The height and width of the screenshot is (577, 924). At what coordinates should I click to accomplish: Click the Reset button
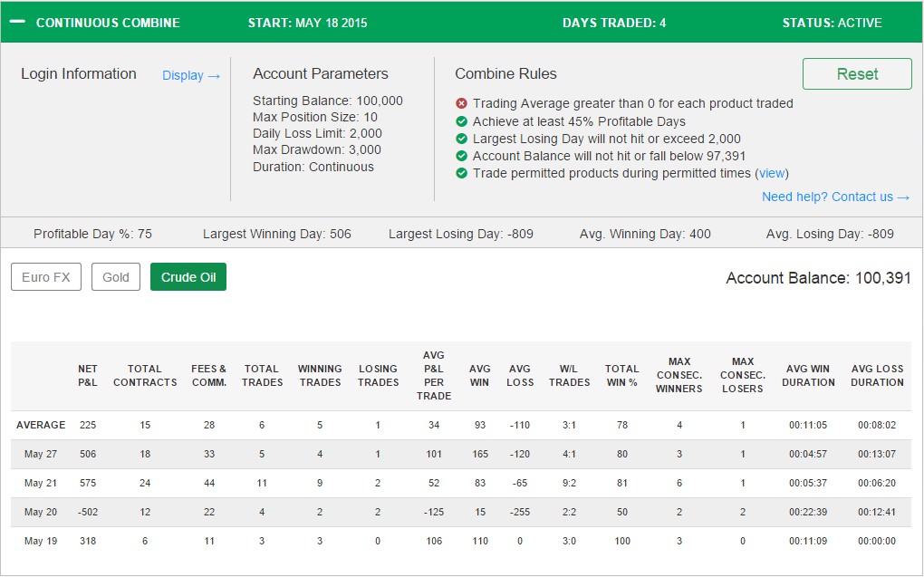[x=857, y=73]
